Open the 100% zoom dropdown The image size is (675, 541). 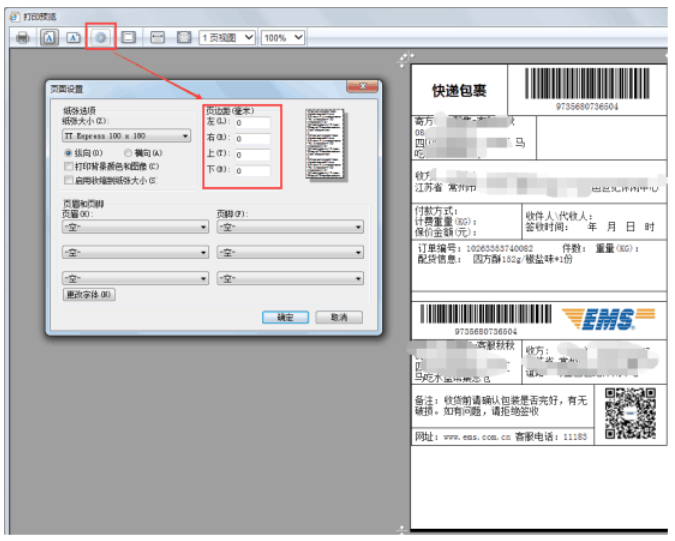point(283,37)
